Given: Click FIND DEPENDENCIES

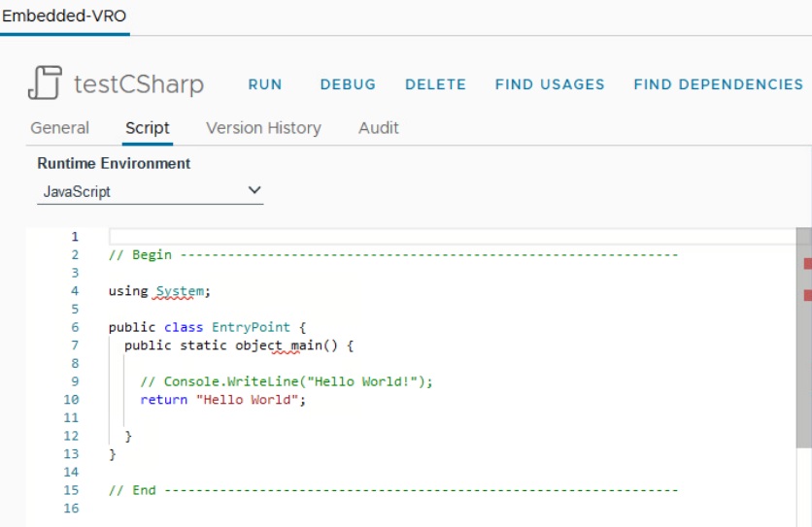Looking at the screenshot, I should click(x=718, y=84).
